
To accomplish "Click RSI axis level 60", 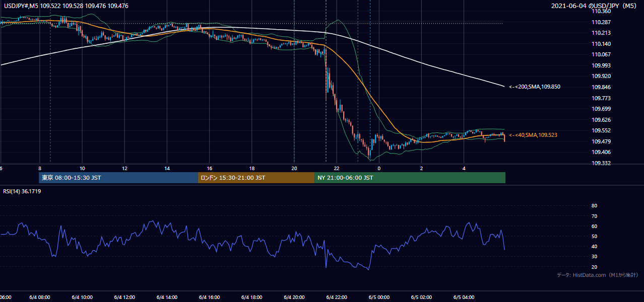I will pyautogui.click(x=594, y=226).
